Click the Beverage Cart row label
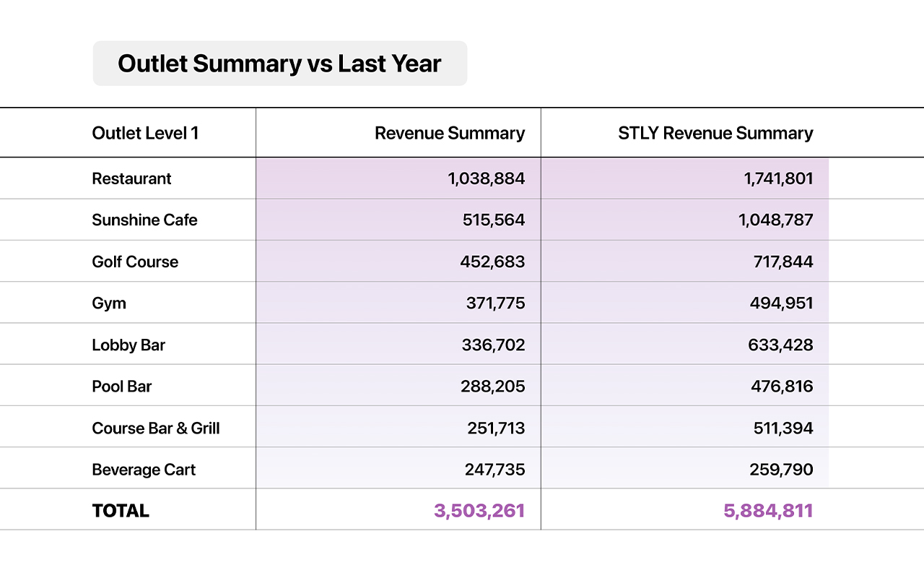 (144, 470)
